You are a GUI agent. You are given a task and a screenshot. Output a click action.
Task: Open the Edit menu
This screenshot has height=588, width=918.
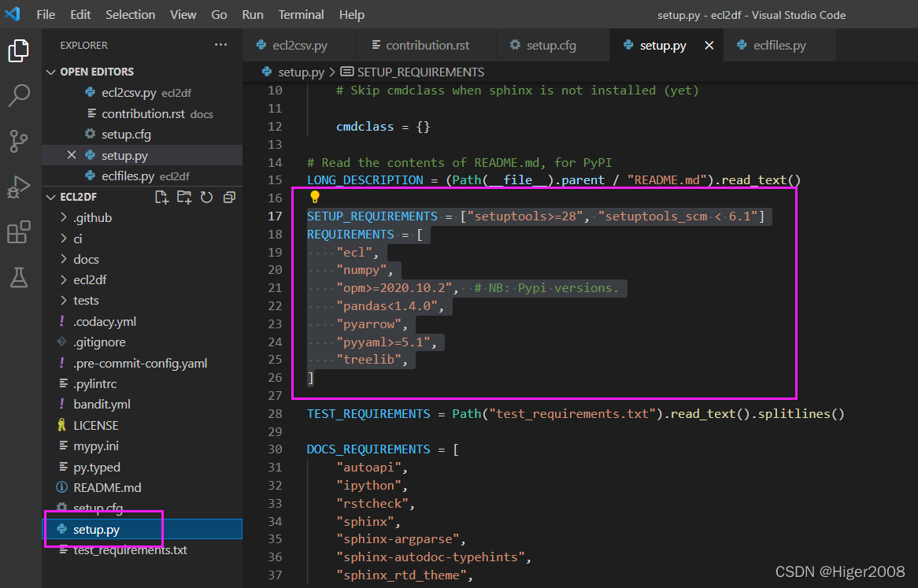(x=80, y=15)
